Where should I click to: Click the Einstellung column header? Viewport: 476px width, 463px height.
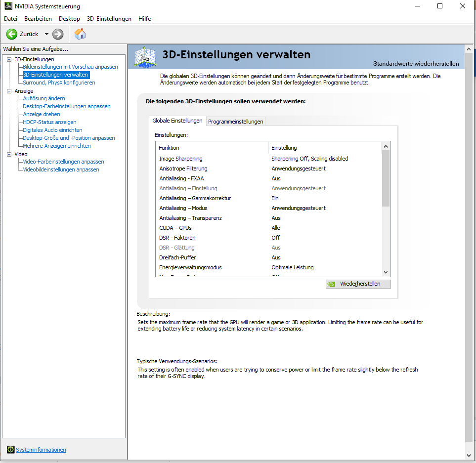click(325, 148)
